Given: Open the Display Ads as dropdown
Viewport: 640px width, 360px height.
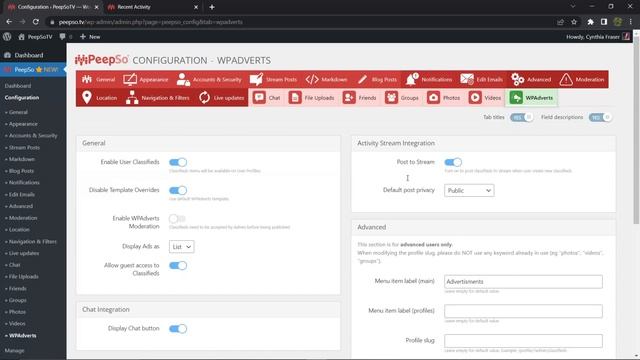Looking at the screenshot, I should click(182, 247).
